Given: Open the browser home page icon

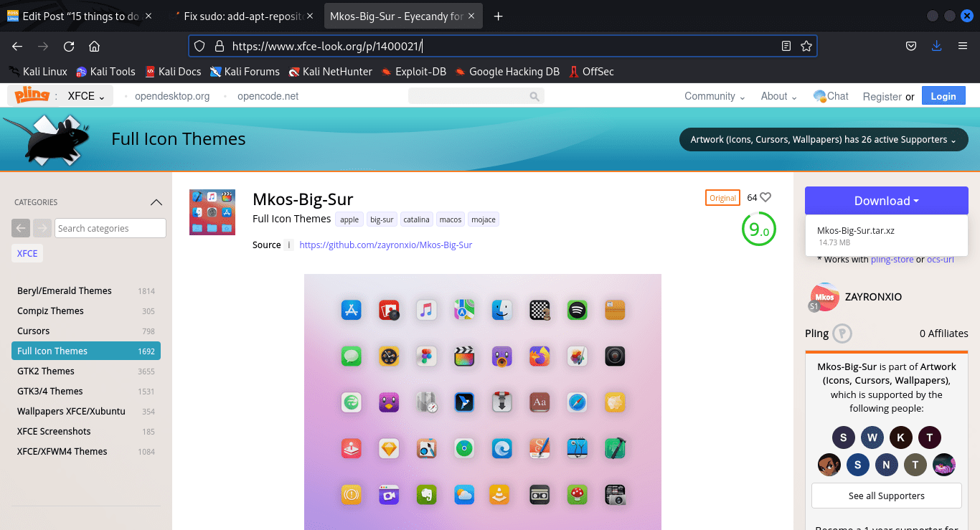Looking at the screenshot, I should point(94,46).
